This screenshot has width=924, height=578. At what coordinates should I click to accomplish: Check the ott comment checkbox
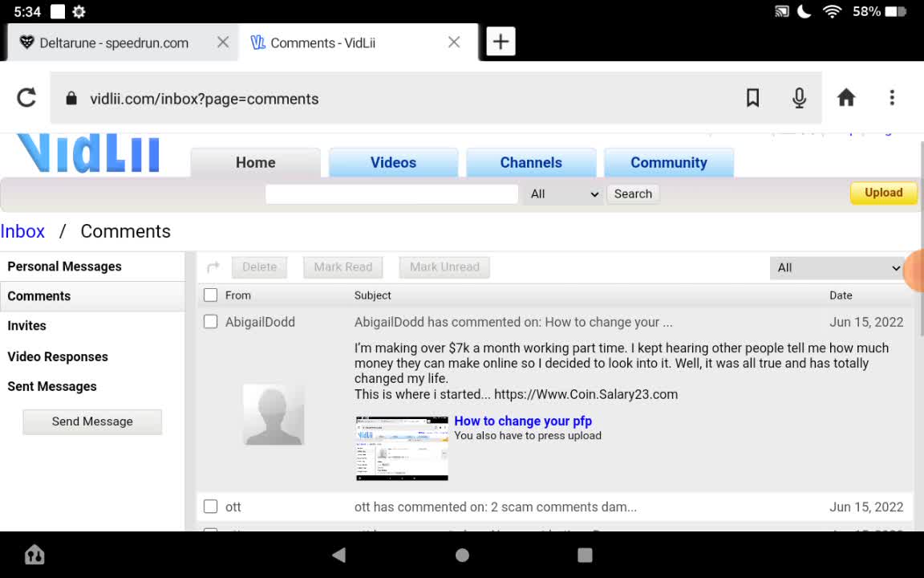tap(210, 506)
